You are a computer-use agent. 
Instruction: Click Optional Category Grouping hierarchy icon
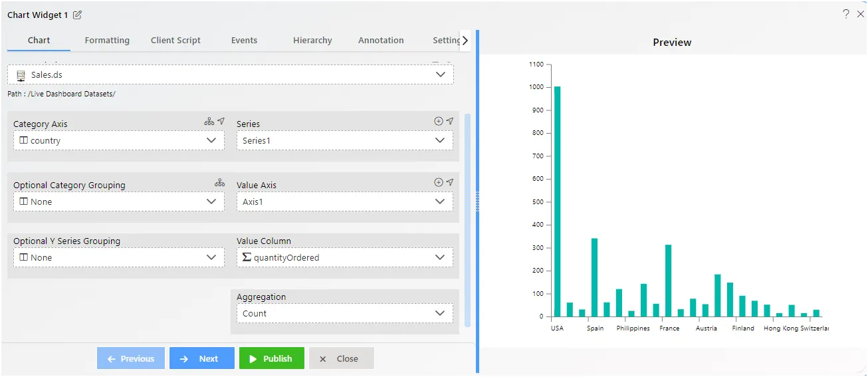pos(220,183)
